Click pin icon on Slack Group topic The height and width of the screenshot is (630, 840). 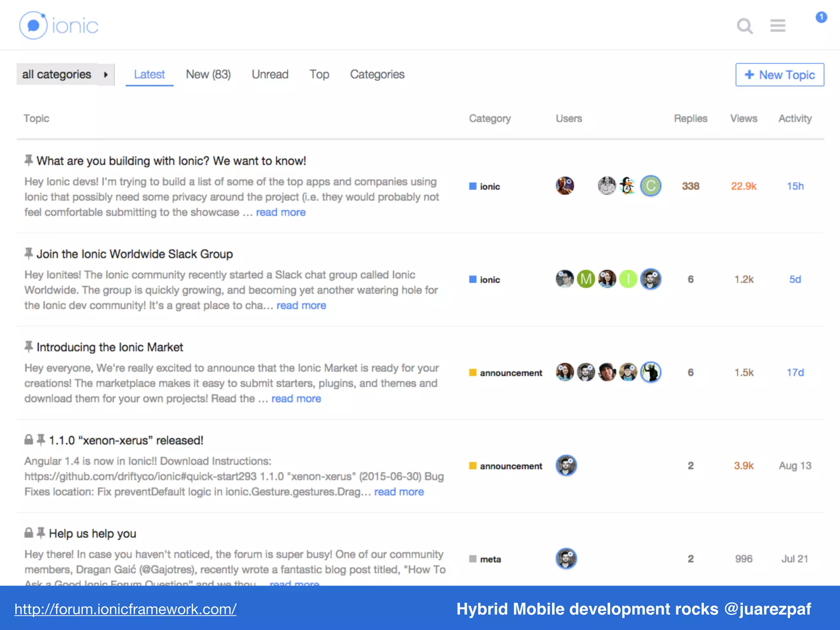click(x=28, y=253)
